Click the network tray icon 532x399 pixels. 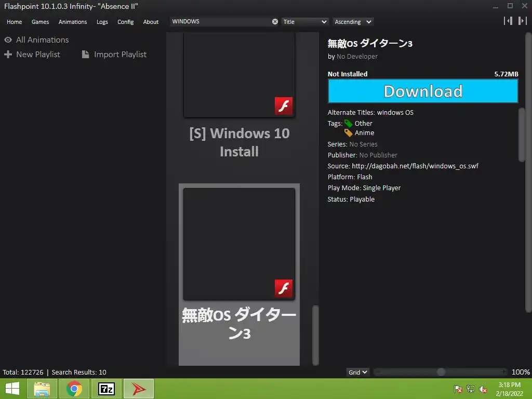pos(471,389)
